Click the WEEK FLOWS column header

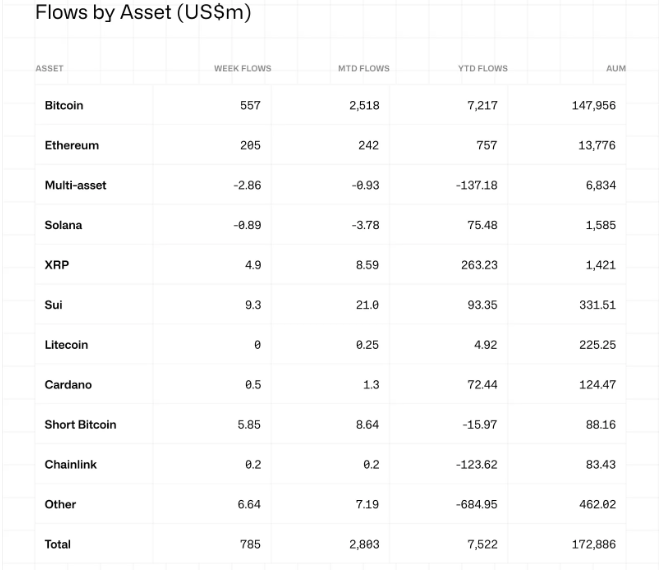[x=242, y=68]
